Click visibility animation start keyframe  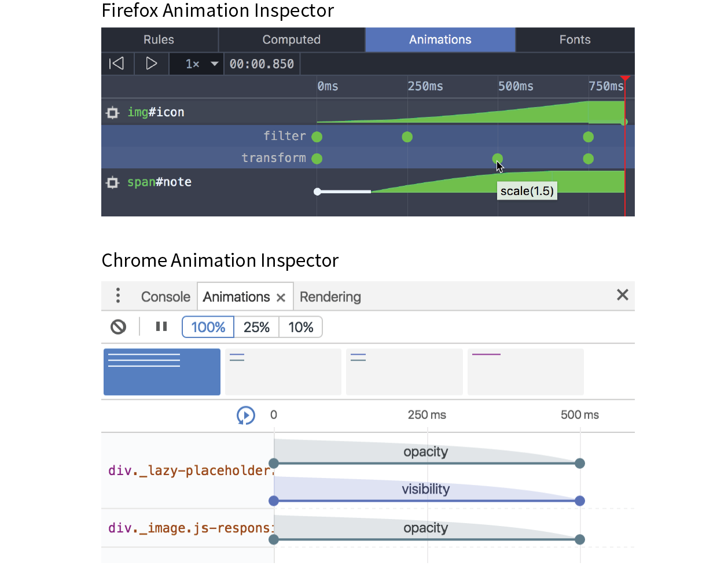(274, 501)
